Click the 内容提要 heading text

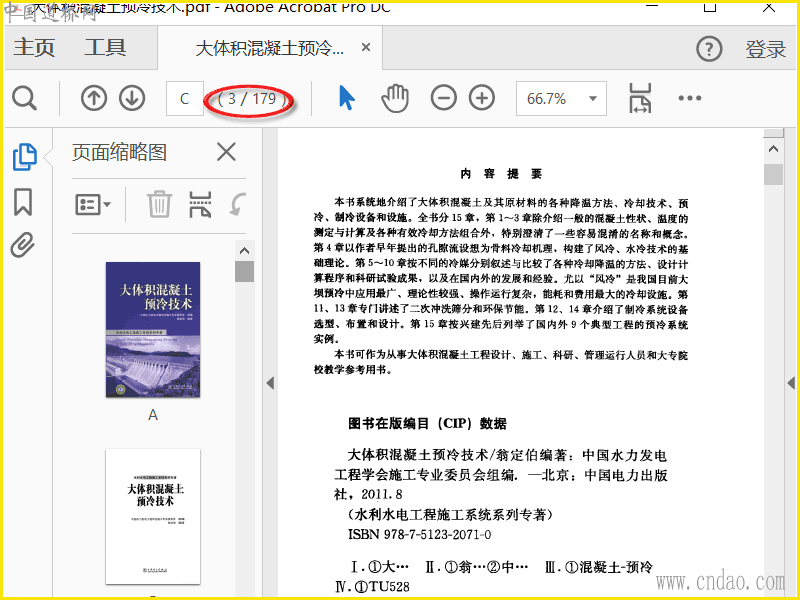pyautogui.click(x=501, y=174)
